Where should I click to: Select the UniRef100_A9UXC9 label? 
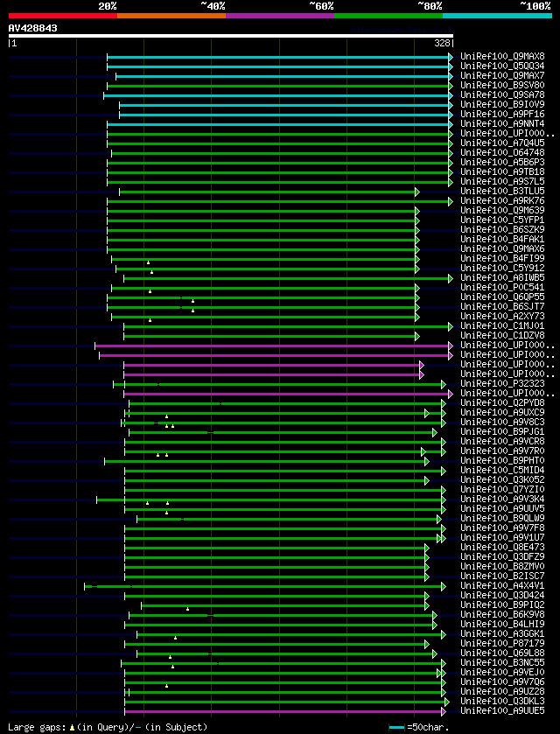point(502,412)
